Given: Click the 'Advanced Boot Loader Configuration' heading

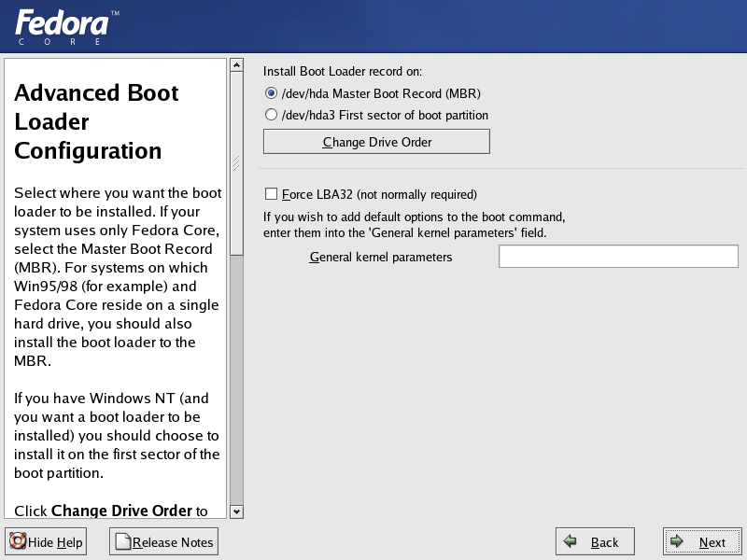Looking at the screenshot, I should [x=96, y=121].
